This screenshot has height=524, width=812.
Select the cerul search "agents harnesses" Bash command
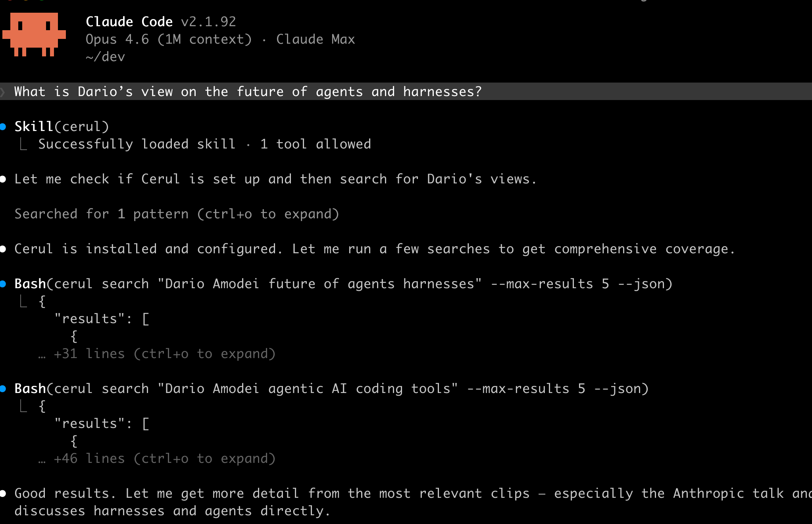click(343, 284)
